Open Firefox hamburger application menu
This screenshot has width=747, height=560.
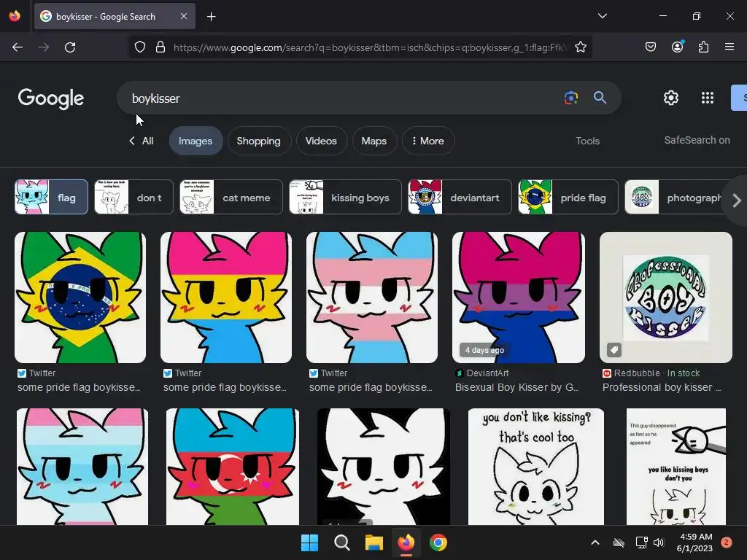(729, 47)
